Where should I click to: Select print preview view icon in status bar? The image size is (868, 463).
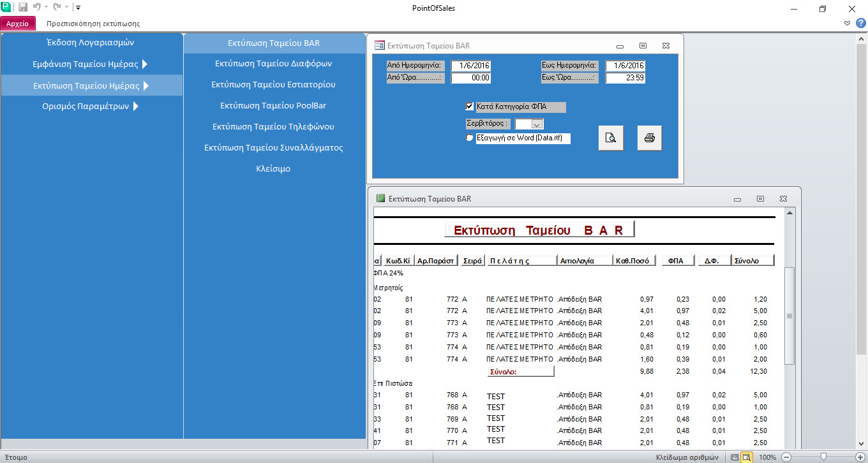pyautogui.click(x=746, y=457)
